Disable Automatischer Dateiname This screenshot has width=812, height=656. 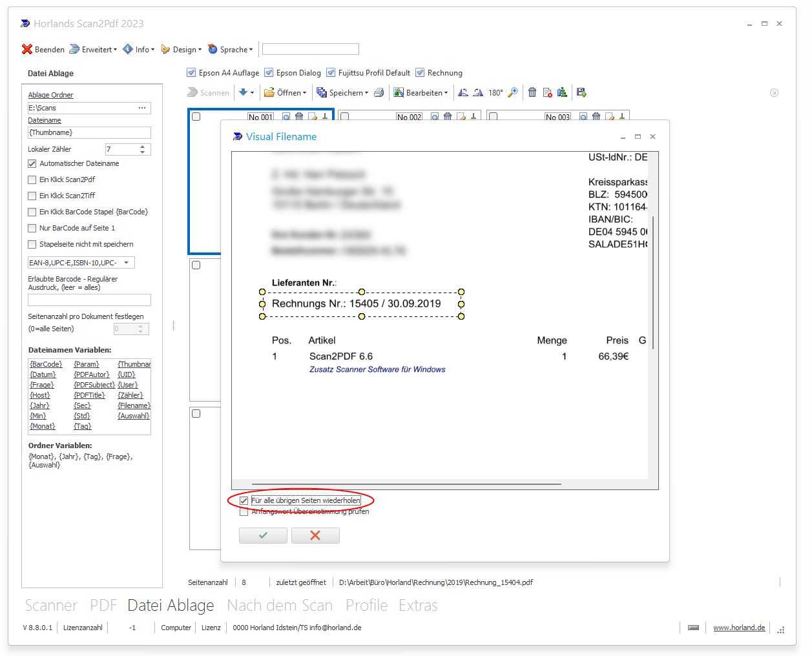tap(32, 163)
